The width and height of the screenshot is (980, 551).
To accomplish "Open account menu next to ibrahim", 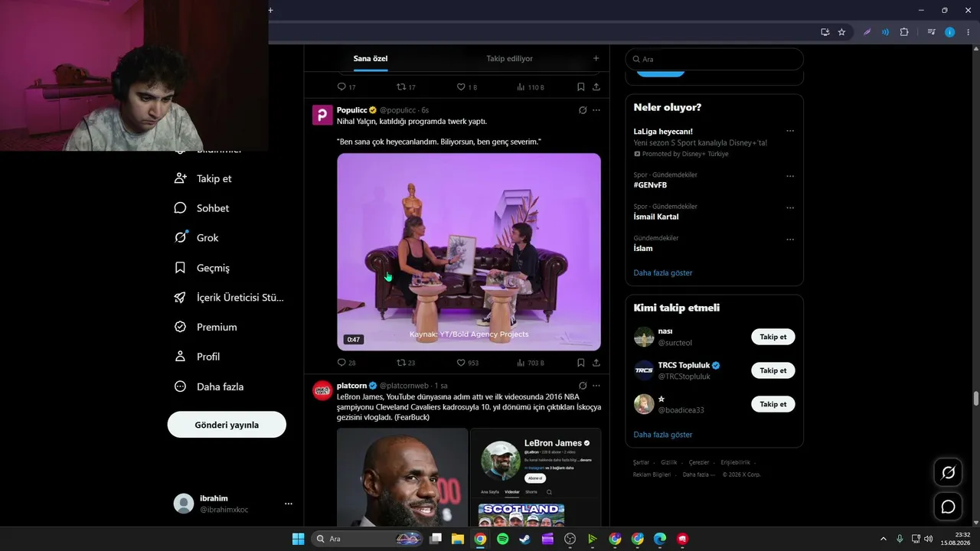I will pos(289,504).
